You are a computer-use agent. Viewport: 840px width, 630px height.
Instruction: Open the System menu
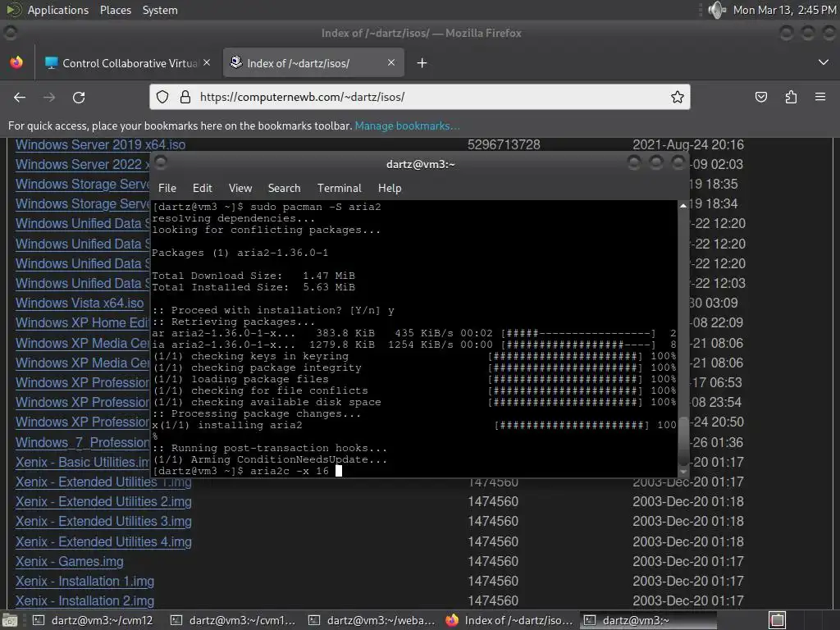[x=160, y=10]
